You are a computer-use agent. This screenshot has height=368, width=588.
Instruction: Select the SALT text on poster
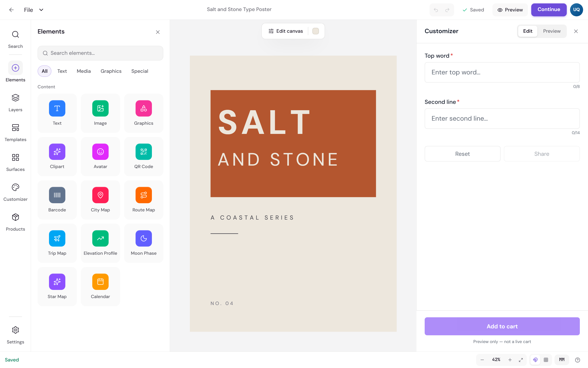point(264,122)
